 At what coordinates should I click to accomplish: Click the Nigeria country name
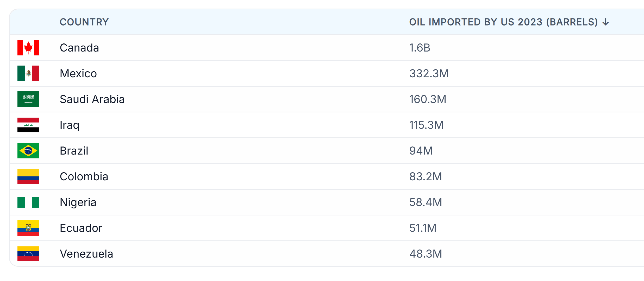(x=78, y=202)
